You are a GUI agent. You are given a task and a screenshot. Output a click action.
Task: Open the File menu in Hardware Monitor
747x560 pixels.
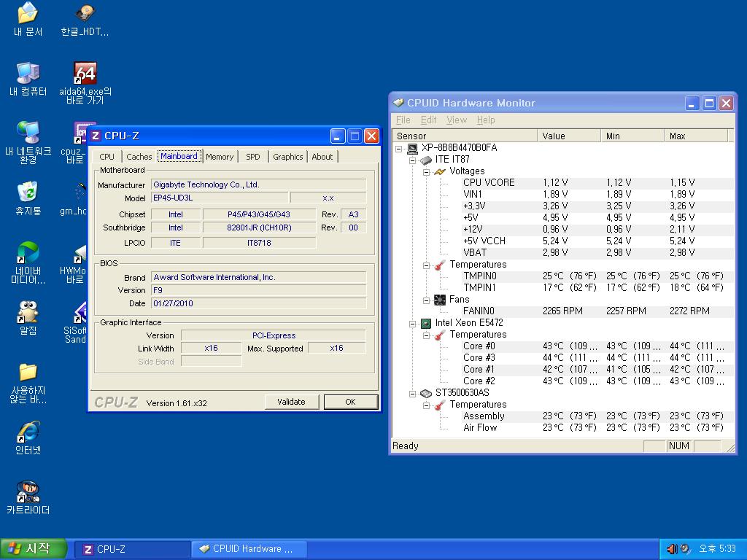[x=403, y=120]
